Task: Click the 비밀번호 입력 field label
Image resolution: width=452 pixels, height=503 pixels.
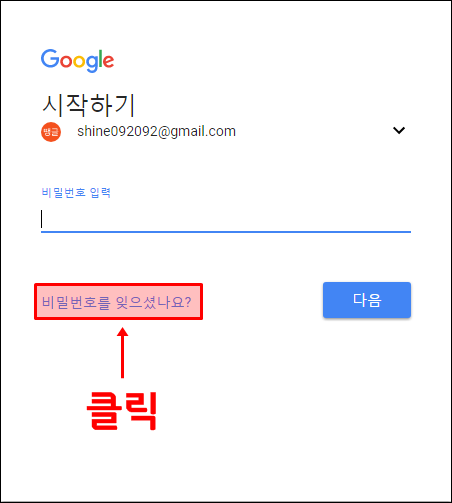Action: click(76, 192)
